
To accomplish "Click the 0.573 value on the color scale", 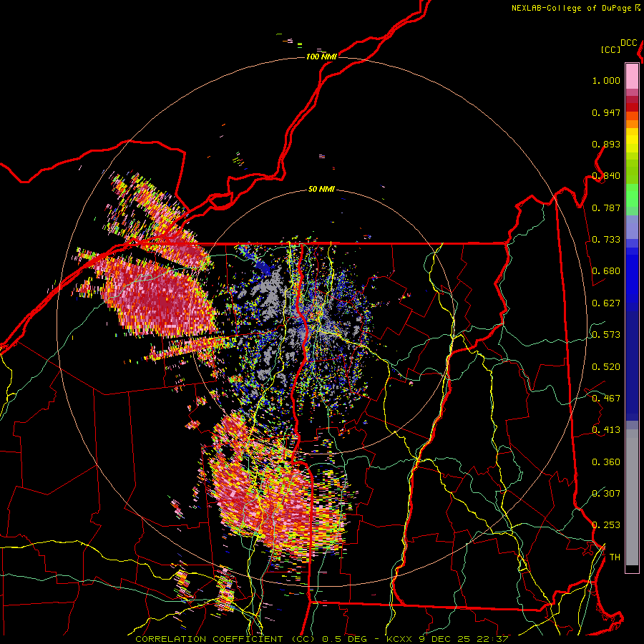I will click(606, 335).
